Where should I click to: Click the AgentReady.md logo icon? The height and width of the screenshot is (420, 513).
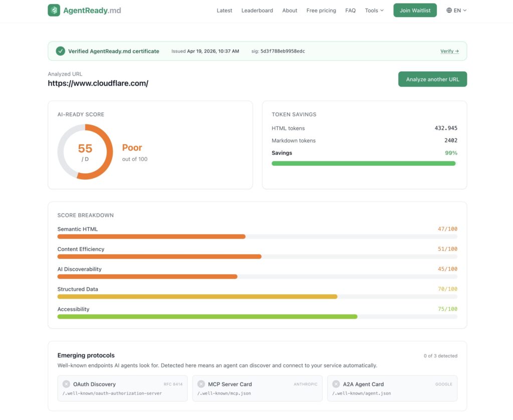point(54,10)
